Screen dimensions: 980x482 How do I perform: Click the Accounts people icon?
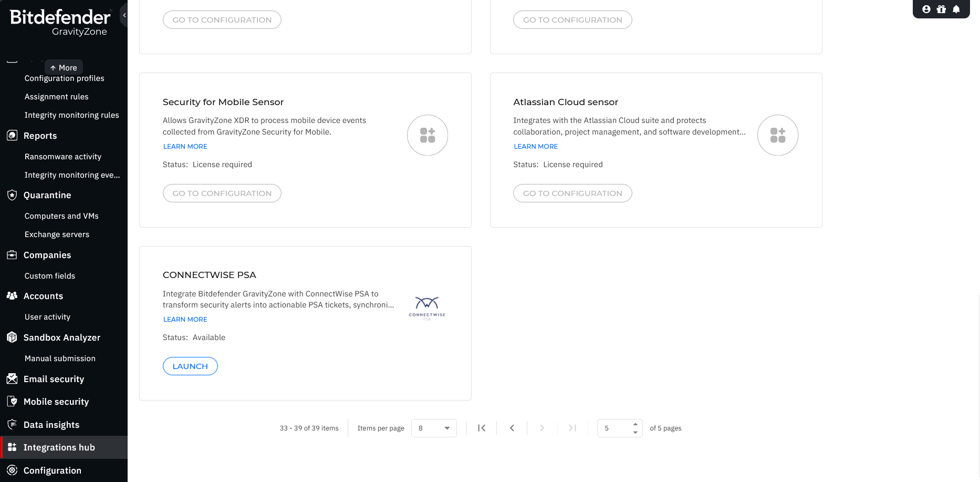coord(12,296)
